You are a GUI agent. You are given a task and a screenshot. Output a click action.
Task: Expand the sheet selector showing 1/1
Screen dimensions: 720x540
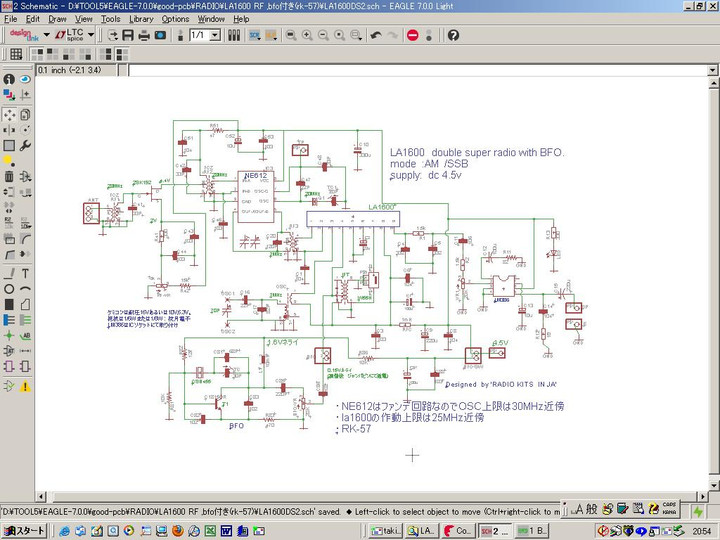tap(215, 35)
